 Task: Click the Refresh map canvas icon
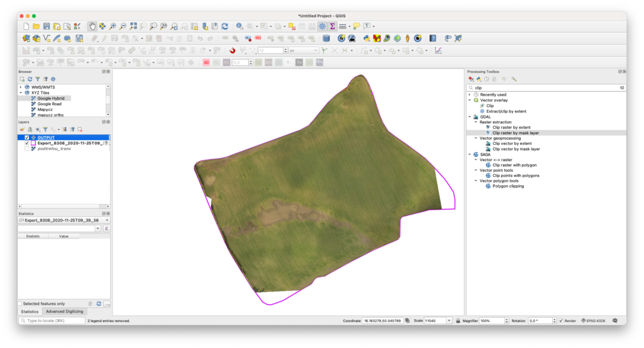(225, 26)
